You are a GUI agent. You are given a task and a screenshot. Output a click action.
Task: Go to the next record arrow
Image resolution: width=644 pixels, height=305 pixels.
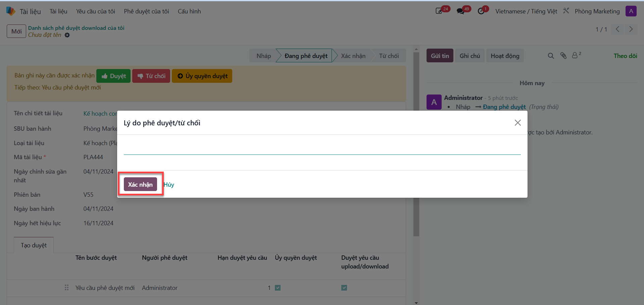631,29
